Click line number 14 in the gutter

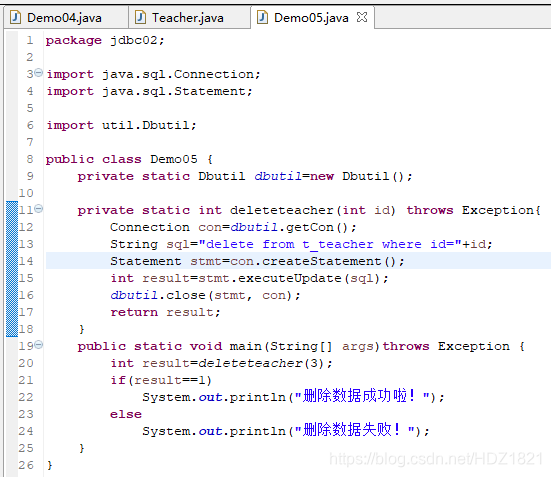point(26,261)
